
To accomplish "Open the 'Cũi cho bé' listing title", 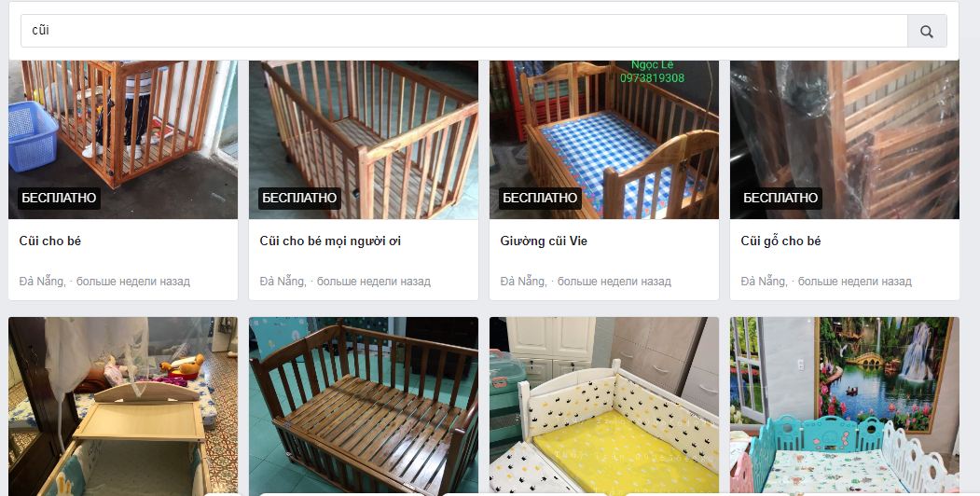I will tap(50, 241).
